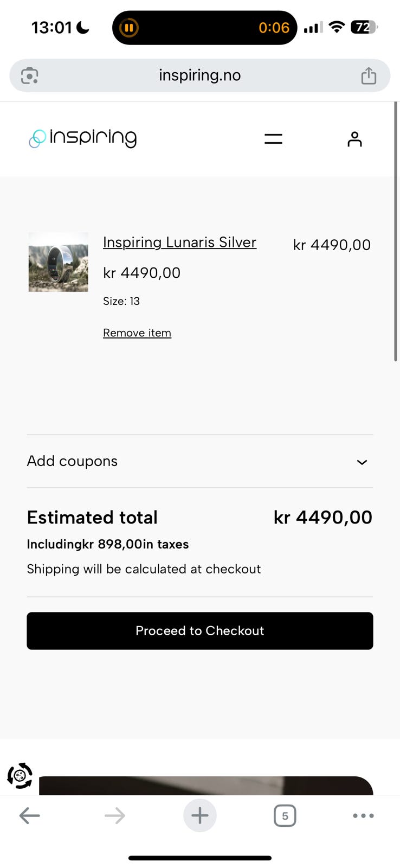The width and height of the screenshot is (400, 868).
Task: Open browser more options menu
Action: click(363, 815)
